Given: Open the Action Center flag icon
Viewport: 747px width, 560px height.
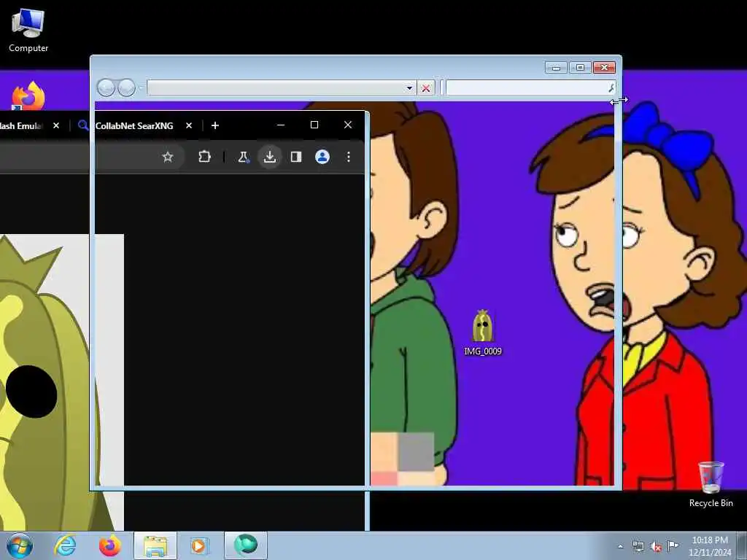Looking at the screenshot, I should click(673, 545).
